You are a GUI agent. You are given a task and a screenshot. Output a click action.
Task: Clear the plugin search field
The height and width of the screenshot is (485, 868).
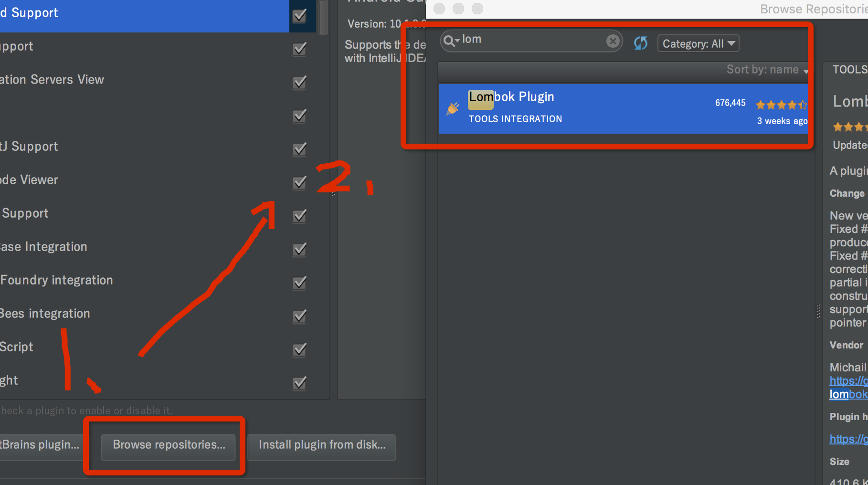[613, 41]
